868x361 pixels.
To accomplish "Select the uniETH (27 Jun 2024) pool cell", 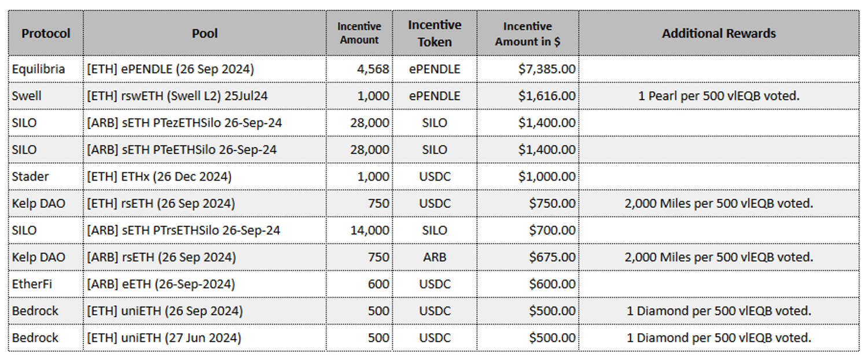I will point(164,338).
